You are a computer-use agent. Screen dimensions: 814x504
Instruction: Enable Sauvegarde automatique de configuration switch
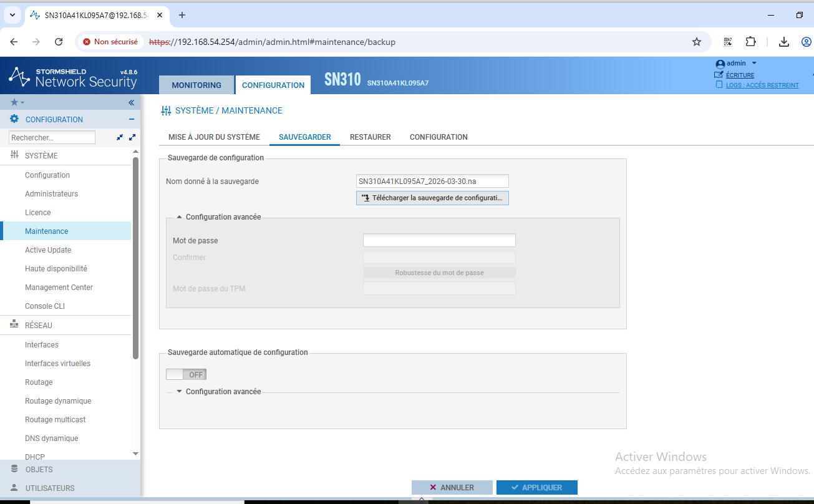tap(186, 374)
